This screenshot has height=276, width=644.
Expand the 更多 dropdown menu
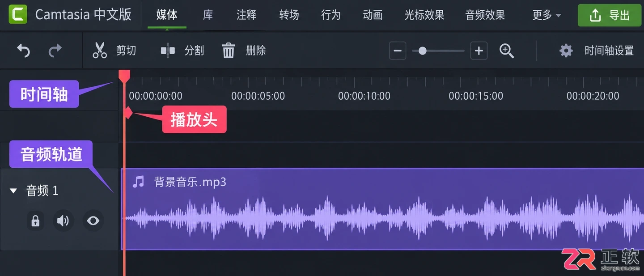click(547, 15)
